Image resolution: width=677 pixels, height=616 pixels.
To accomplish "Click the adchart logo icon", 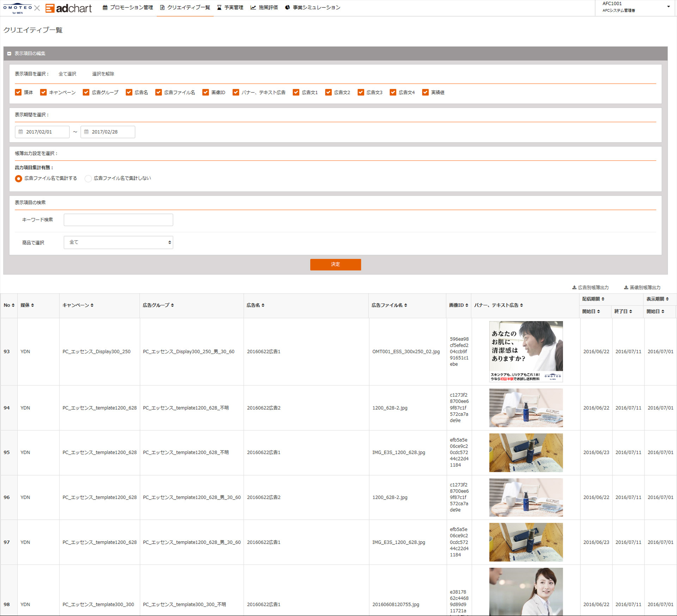I will point(50,8).
